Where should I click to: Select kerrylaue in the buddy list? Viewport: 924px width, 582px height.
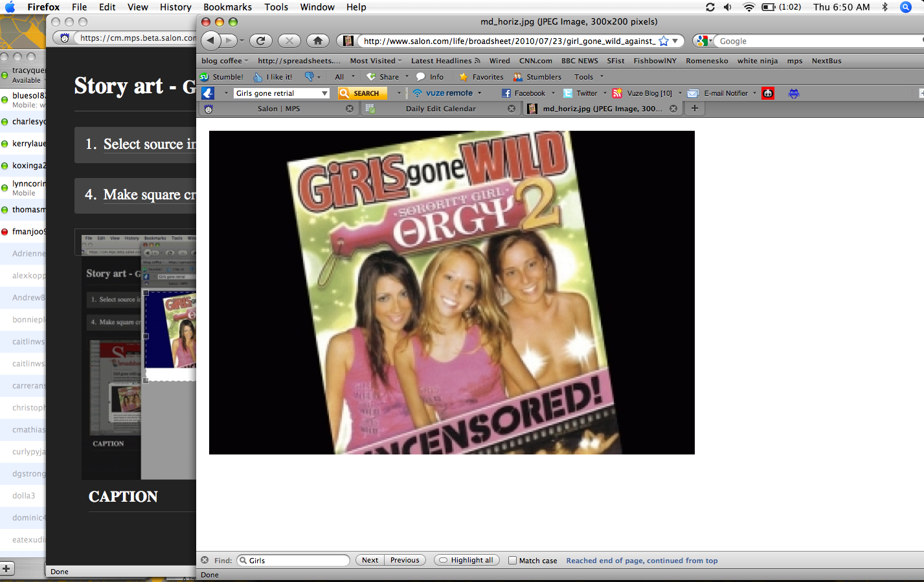23,144
